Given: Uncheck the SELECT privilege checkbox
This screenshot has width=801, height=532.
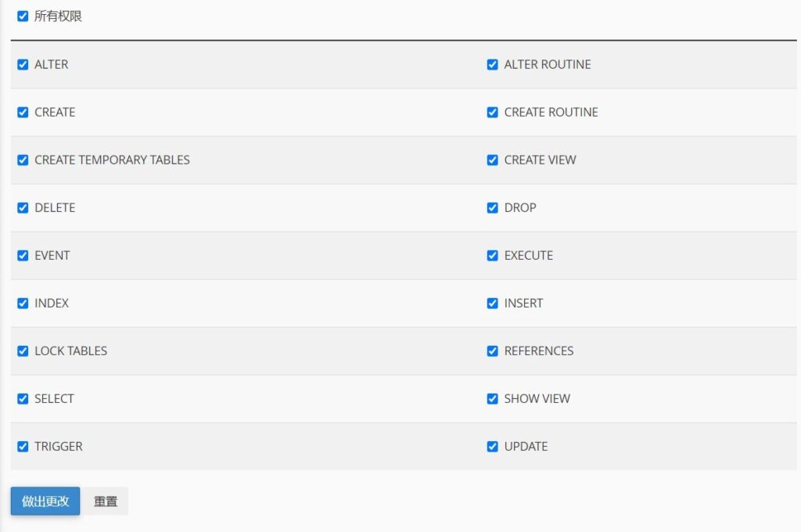Looking at the screenshot, I should coord(23,398).
